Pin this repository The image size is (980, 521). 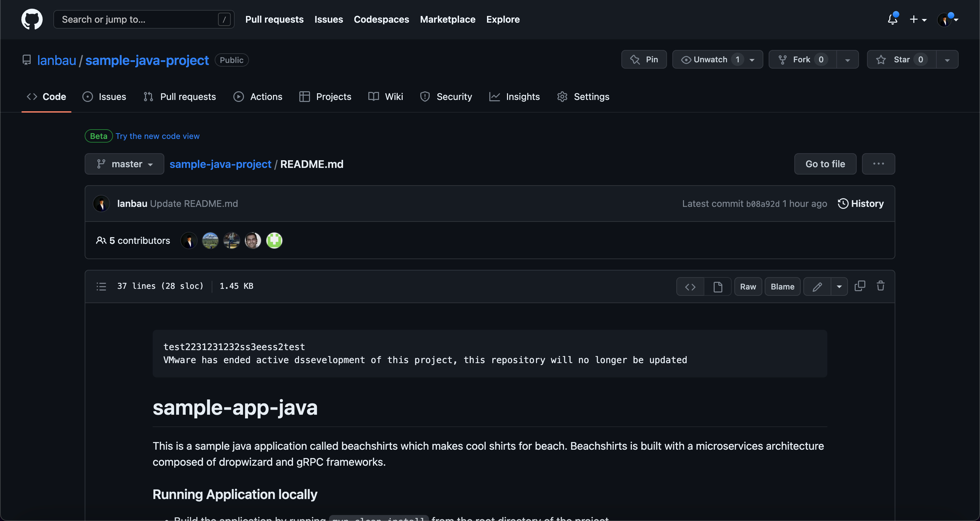[644, 59]
